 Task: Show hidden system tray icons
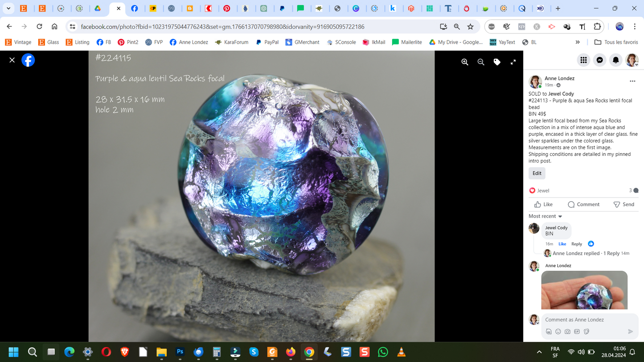[539, 352]
